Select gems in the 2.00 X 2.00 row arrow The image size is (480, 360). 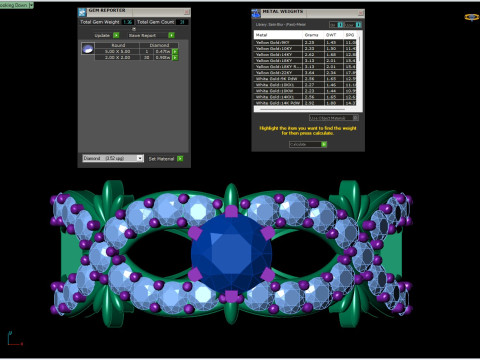pos(175,58)
